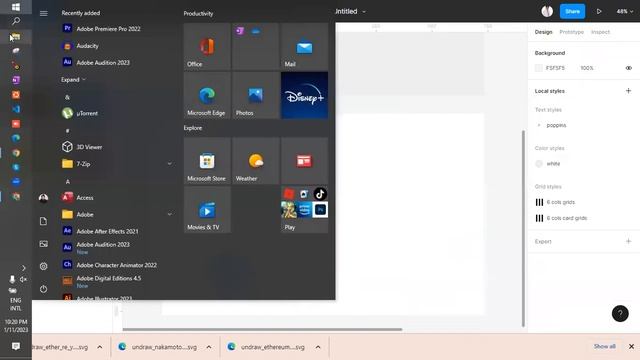The width and height of the screenshot is (640, 360).
Task: Open the Microsoft Edge tile
Action: 207,96
